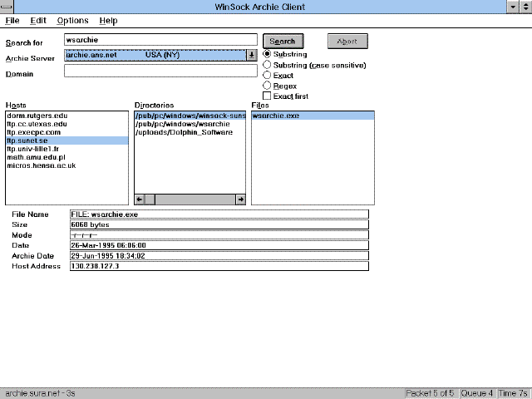Open the File menu
532x399 pixels.
(x=12, y=21)
